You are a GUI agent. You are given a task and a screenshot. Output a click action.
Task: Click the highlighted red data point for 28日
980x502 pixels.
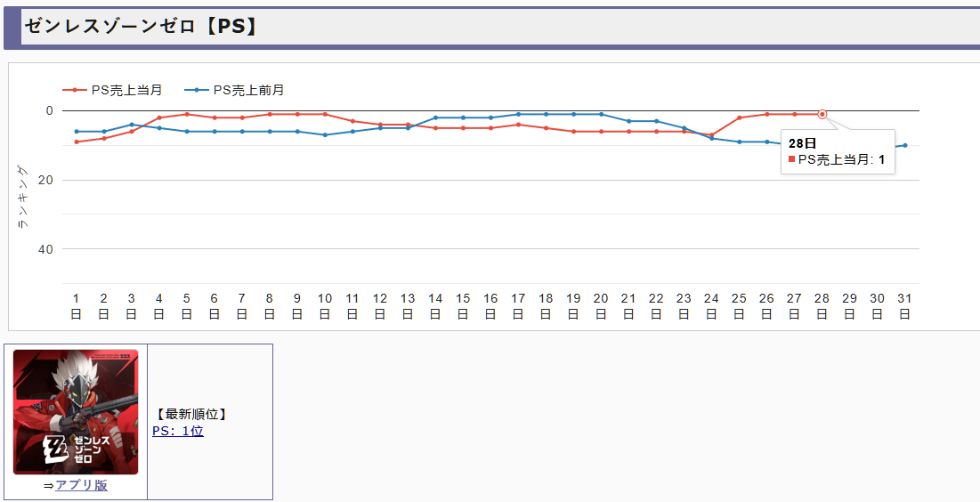point(822,115)
